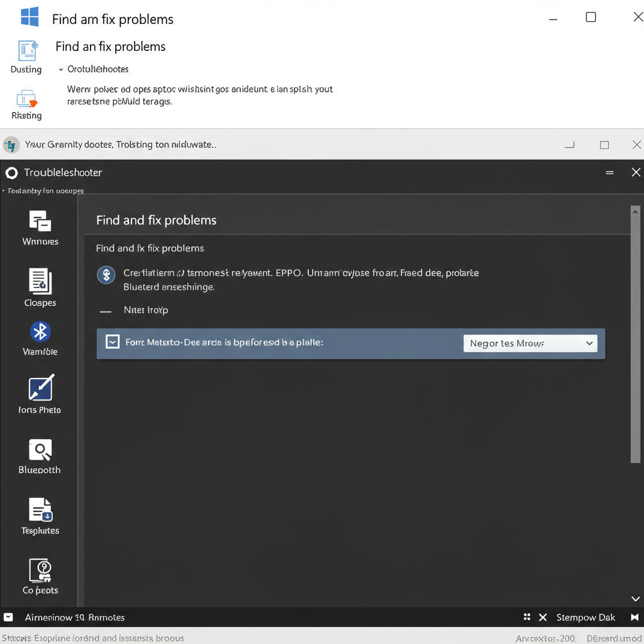644x644 pixels.
Task: Click Forrt Metarto-Dee ards row text
Action: point(225,342)
